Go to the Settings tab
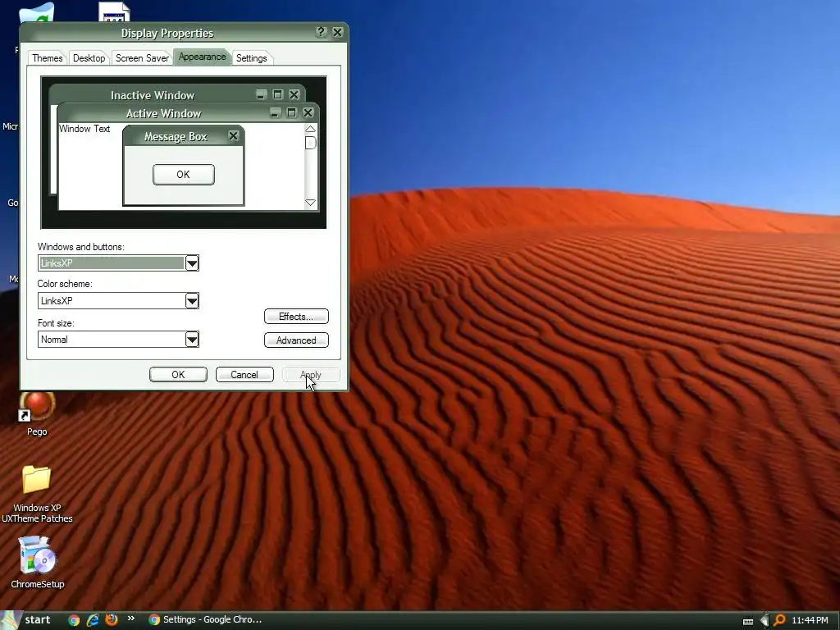Screen dimensions: 840x630 (x=251, y=58)
